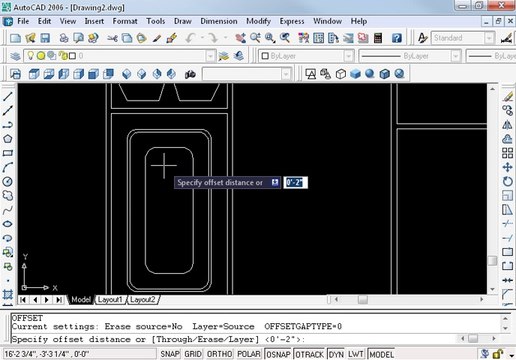
Task: Toggle MODEL space button
Action: [381, 354]
